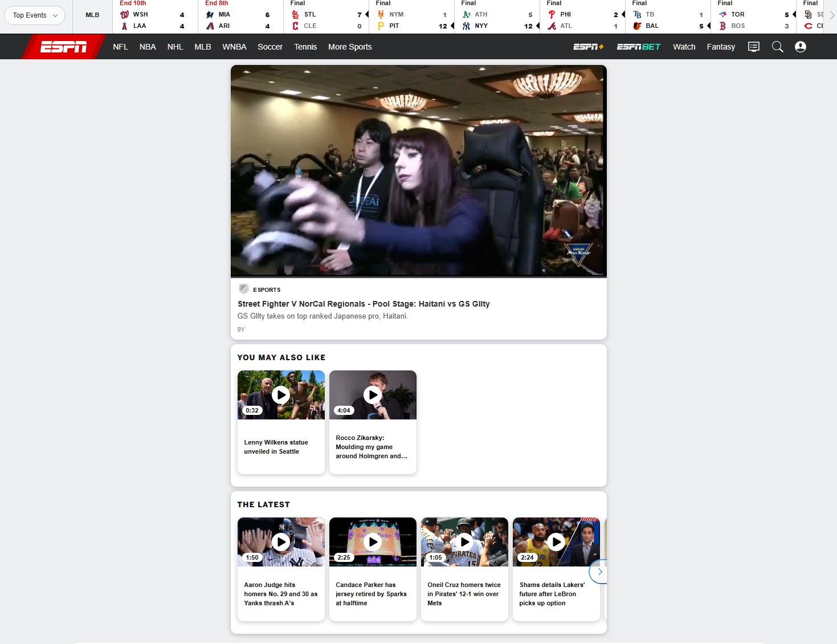This screenshot has width=837, height=644.
Task: Advance the scoreboard with right chevron
Action: pos(832,15)
